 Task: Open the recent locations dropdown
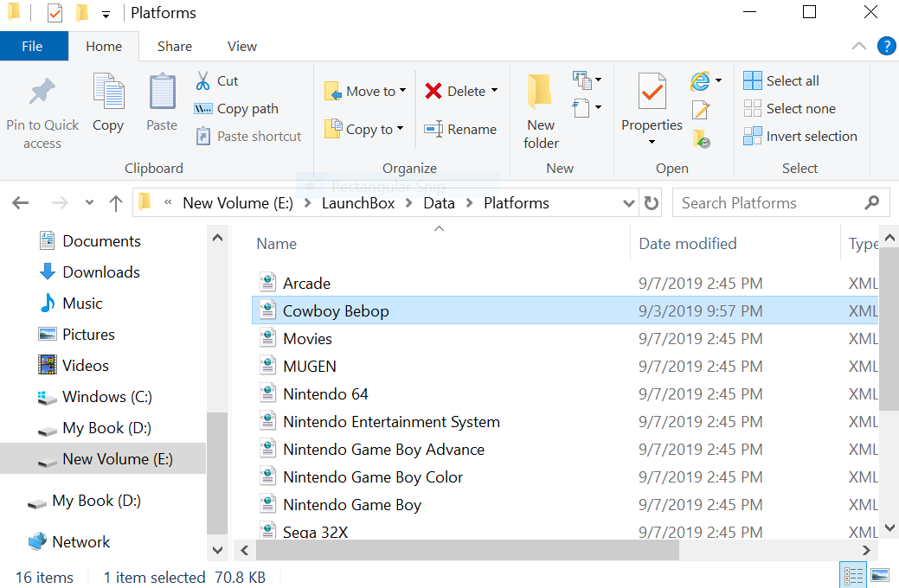[89, 202]
